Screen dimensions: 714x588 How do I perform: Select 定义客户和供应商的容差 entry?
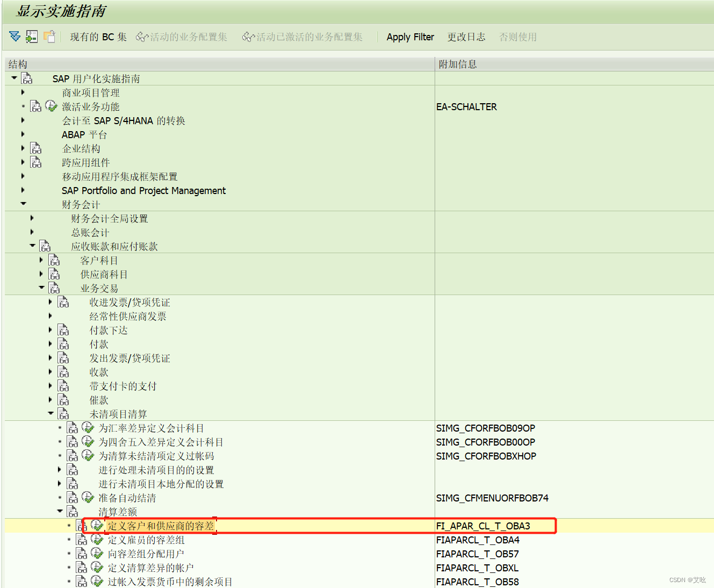161,526
